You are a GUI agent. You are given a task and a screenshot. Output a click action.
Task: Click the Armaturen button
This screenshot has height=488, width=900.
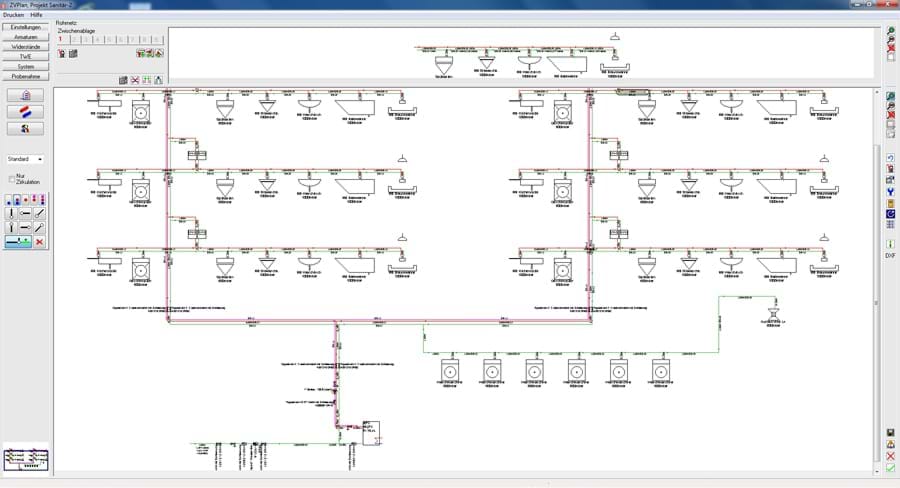tap(26, 37)
